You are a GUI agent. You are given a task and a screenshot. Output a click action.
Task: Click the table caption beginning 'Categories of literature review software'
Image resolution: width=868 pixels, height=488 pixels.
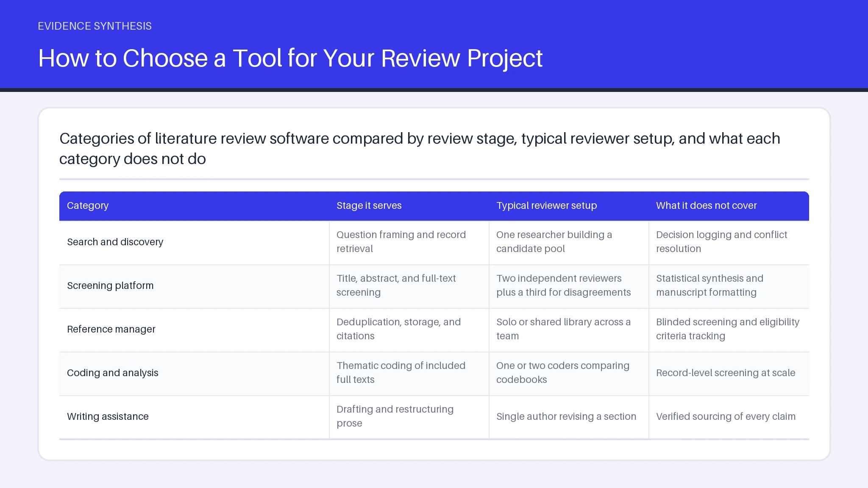click(420, 149)
